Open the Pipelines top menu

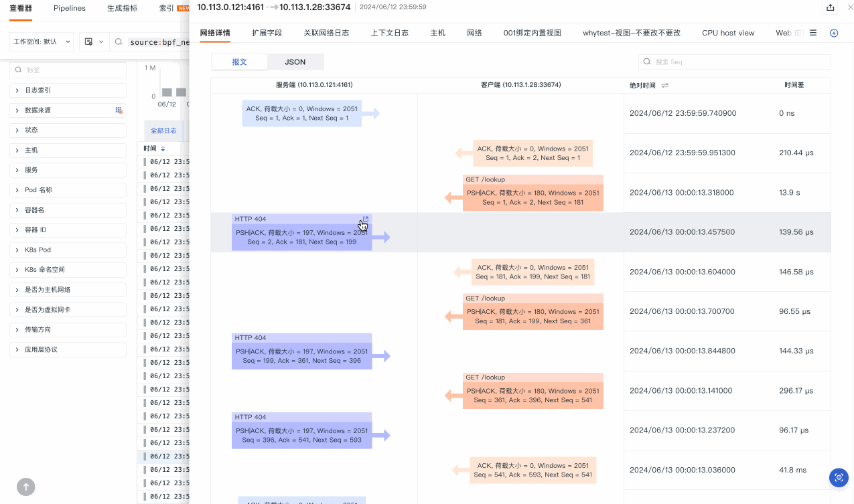pos(70,8)
